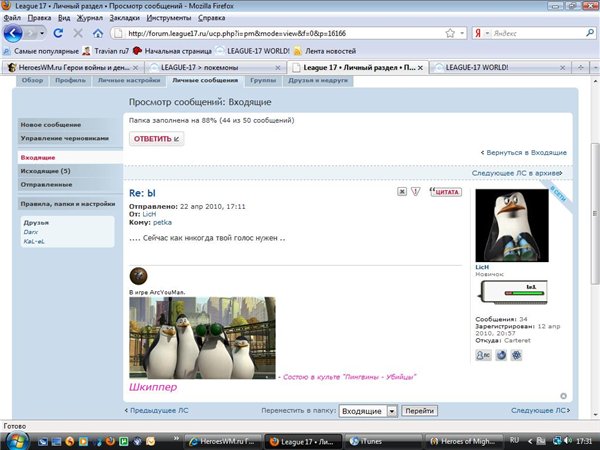This screenshot has width=600, height=450.
Task: Open the Группы tab
Action: coord(263,80)
